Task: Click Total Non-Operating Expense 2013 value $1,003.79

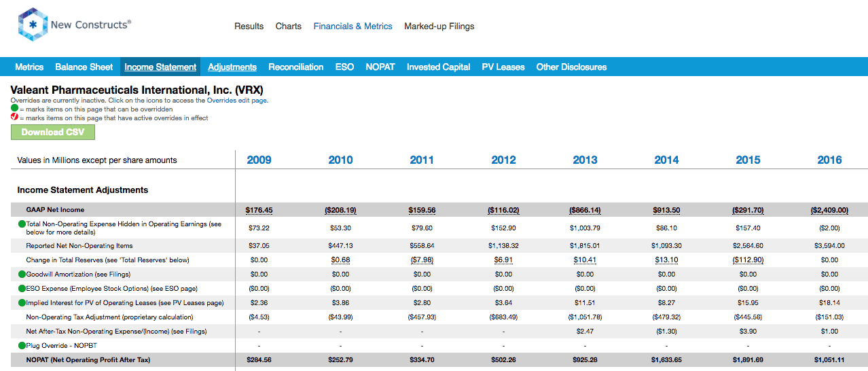Action: [x=585, y=228]
